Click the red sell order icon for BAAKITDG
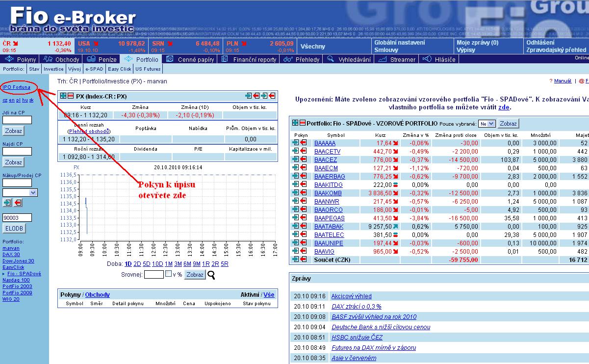589x364 pixels. (x=303, y=184)
